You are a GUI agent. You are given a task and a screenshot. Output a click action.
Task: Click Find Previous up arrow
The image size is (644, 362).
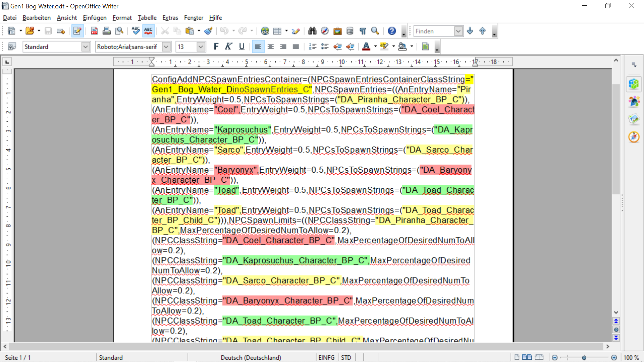[x=482, y=31]
